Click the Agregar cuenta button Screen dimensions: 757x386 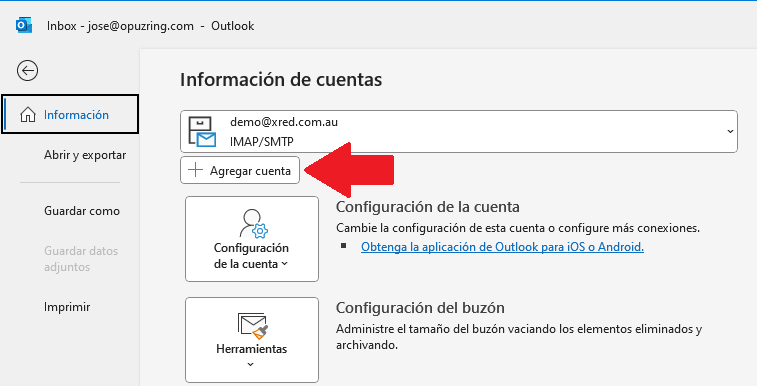[x=240, y=170]
